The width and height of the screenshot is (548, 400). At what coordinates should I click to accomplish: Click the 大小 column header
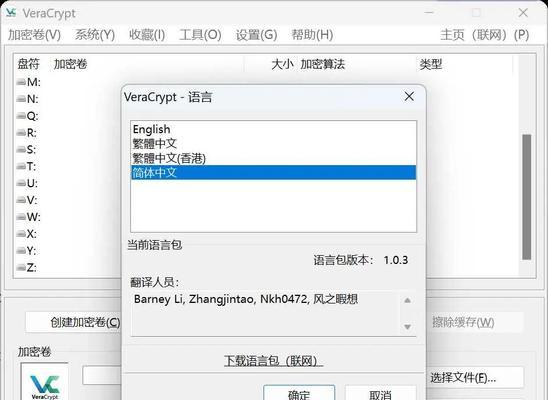click(x=282, y=64)
